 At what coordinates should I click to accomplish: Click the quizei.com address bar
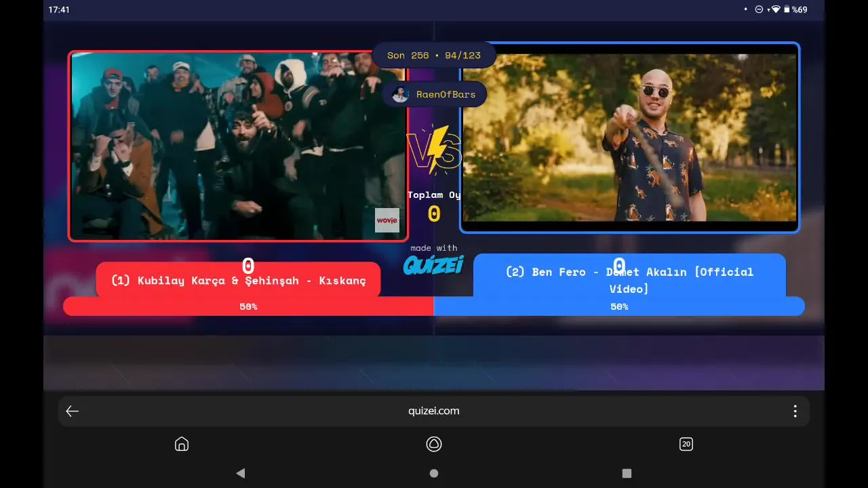point(434,411)
